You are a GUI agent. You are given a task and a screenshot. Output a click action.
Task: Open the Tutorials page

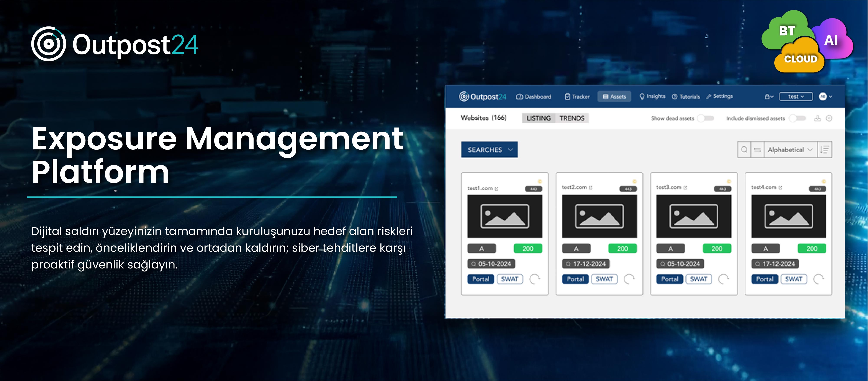686,97
